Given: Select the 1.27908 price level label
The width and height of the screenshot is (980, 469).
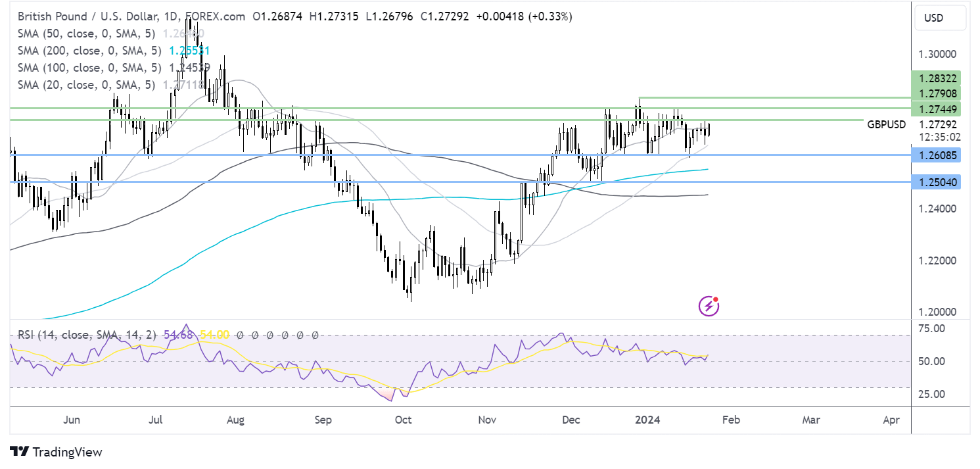Looking at the screenshot, I should tap(937, 93).
